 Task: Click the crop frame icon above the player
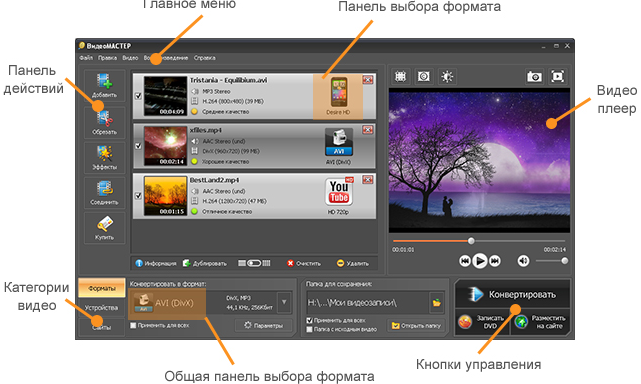tap(400, 76)
